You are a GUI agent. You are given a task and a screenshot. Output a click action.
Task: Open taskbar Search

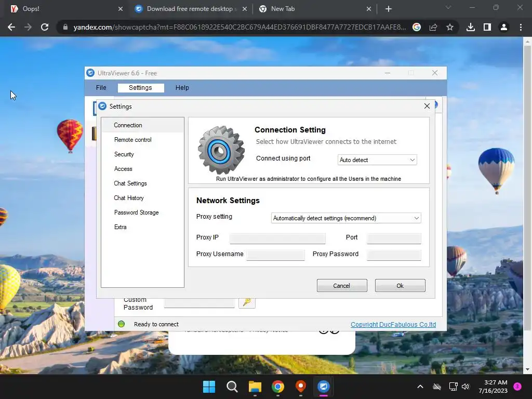tap(232, 387)
